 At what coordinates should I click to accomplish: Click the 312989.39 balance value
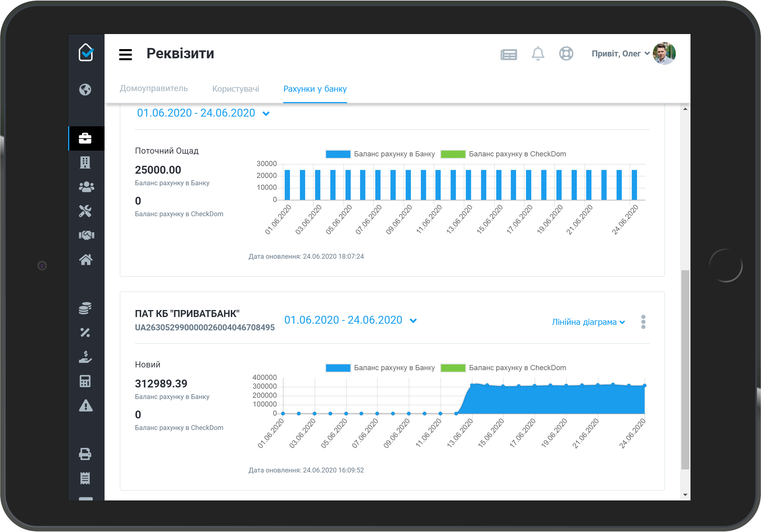click(161, 384)
